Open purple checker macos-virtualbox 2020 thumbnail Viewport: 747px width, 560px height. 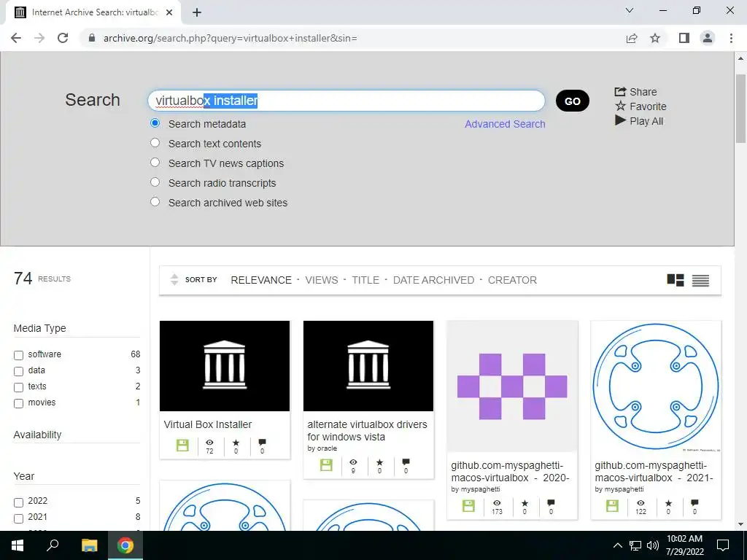click(512, 386)
